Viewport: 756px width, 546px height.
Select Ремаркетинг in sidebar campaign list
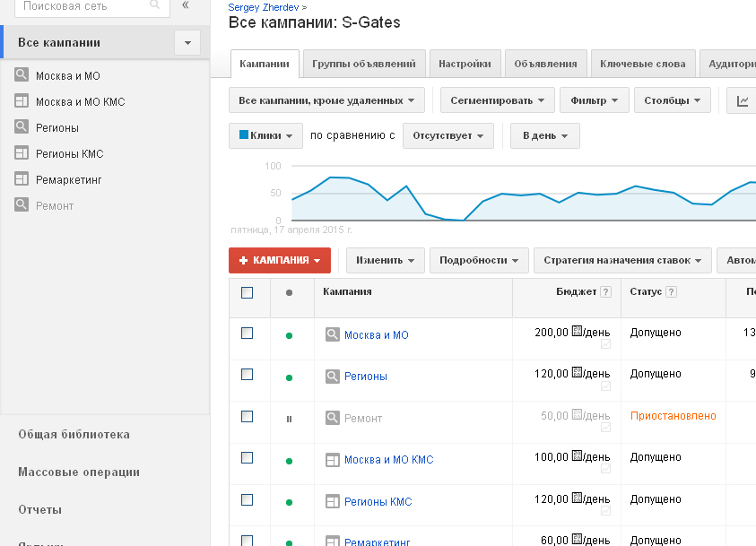[x=68, y=179]
